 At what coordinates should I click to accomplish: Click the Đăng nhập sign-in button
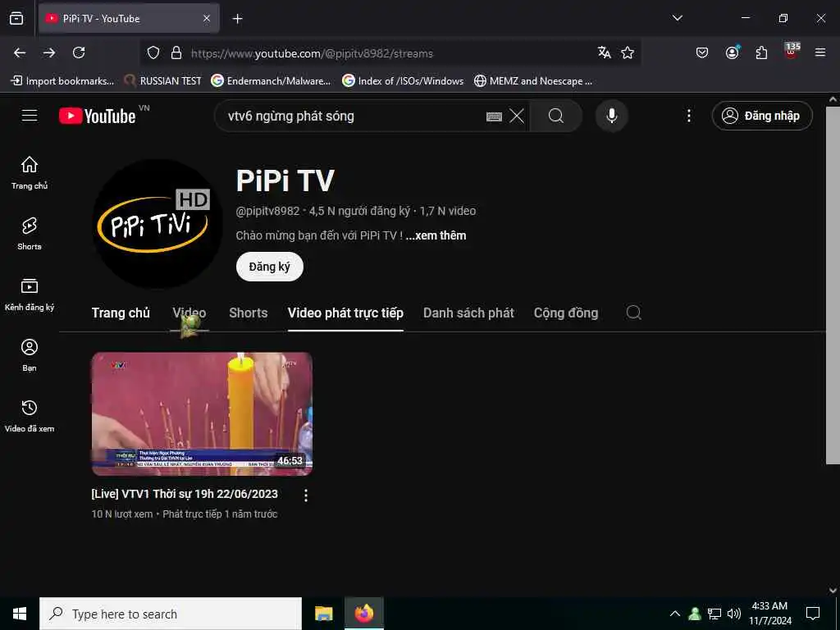(762, 116)
